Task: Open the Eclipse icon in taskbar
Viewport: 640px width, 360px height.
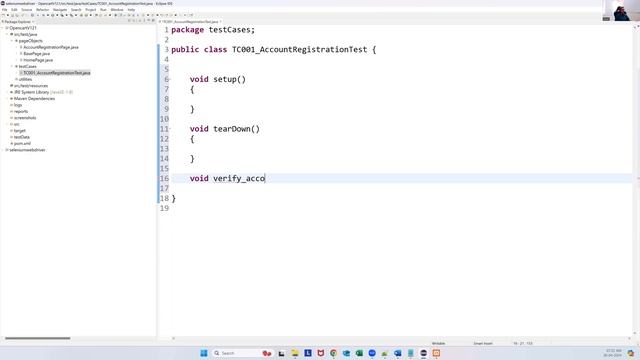Action: pyautogui.click(x=423, y=353)
